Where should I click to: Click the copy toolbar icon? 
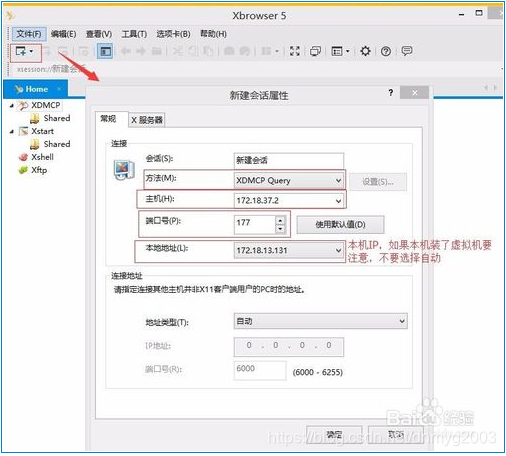coord(193,51)
